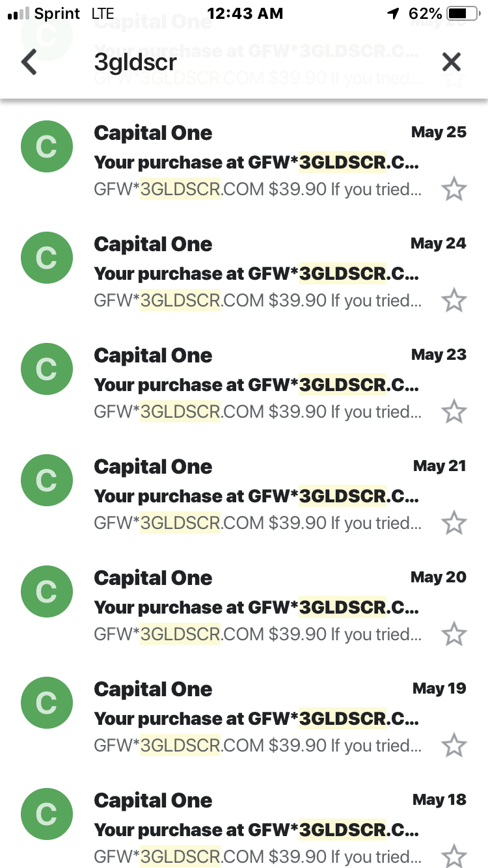Tap the back arrow in search bar
Screen dimensions: 488x868
coord(29,62)
